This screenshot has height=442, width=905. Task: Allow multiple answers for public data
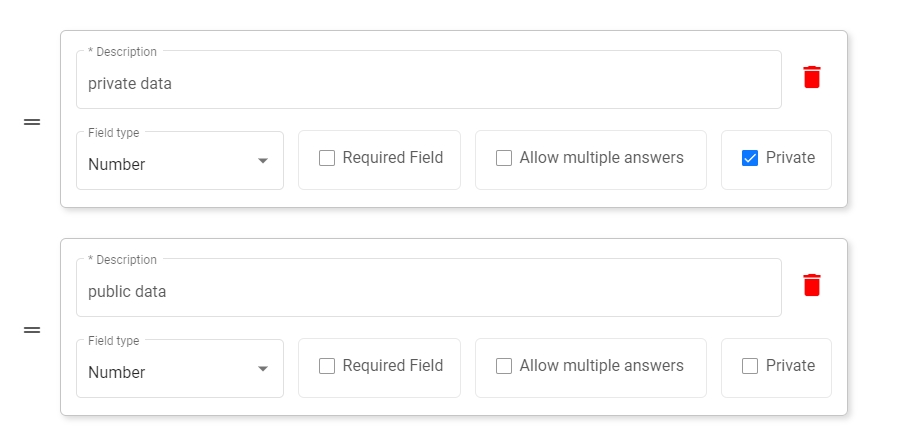coord(504,366)
